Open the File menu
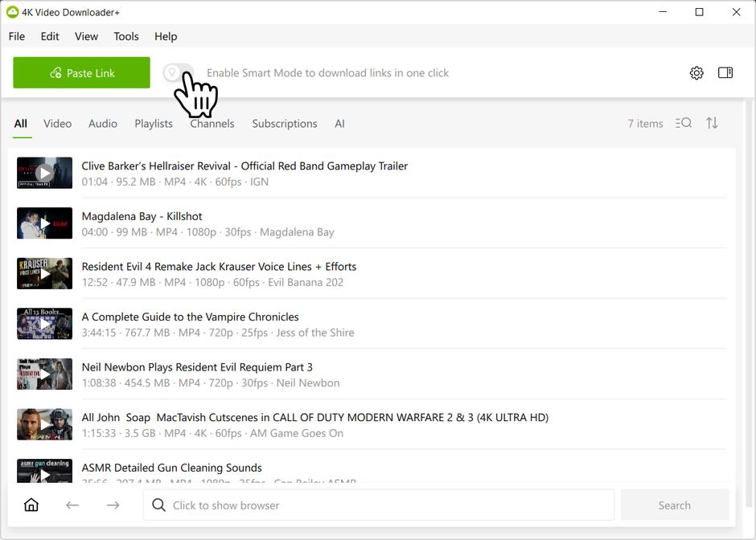The height and width of the screenshot is (540, 756). (17, 36)
